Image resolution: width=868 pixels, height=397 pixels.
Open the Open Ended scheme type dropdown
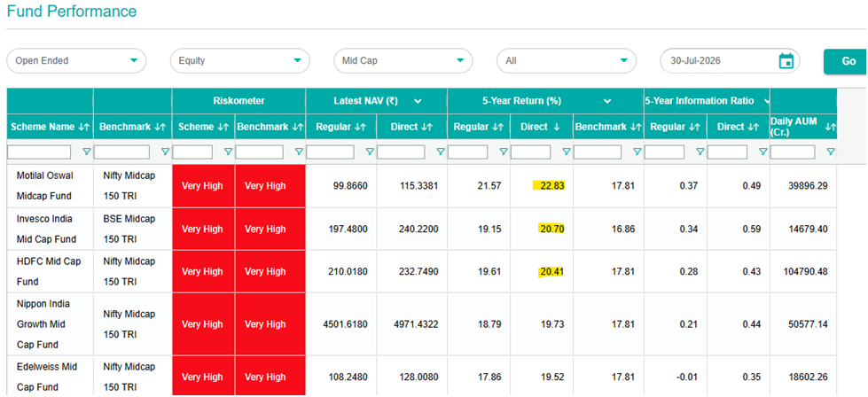(x=76, y=61)
